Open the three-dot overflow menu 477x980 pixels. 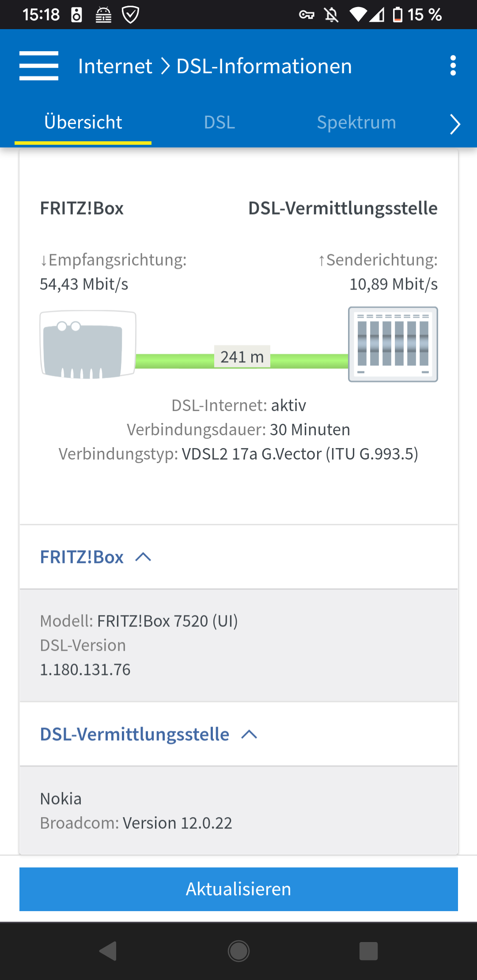(x=453, y=66)
